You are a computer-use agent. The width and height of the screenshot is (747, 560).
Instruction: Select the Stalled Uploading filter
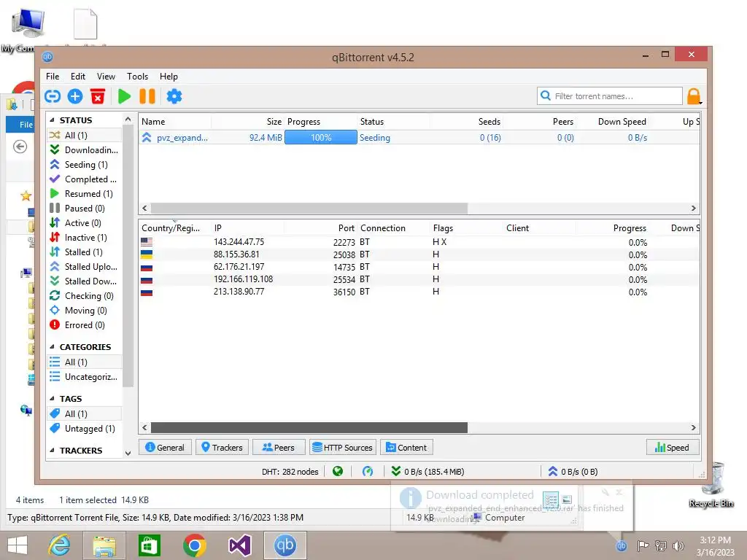tap(85, 267)
